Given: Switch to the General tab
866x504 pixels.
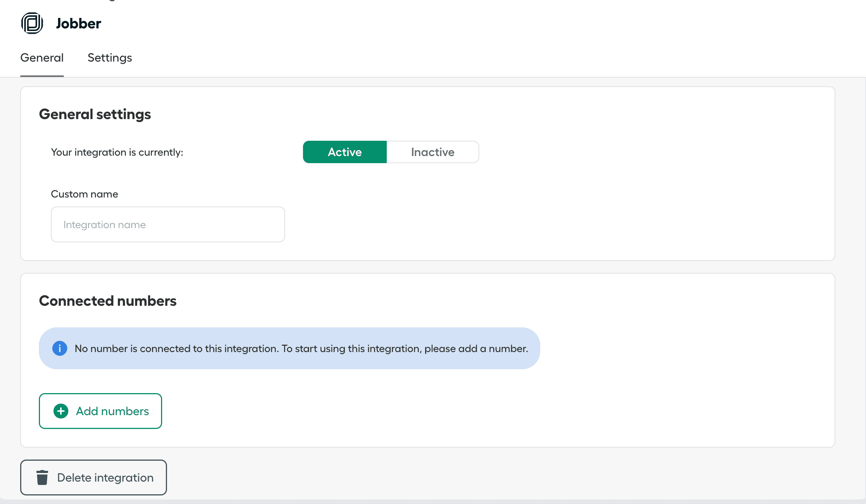Looking at the screenshot, I should pos(42,58).
